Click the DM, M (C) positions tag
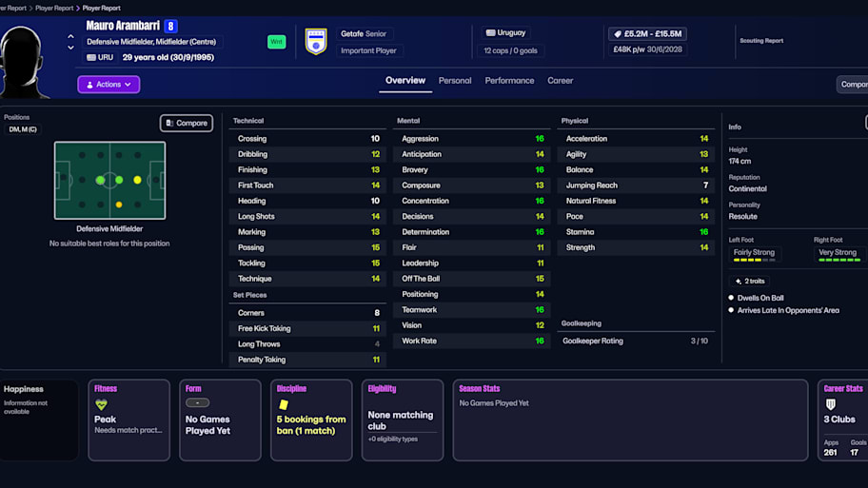 [x=23, y=129]
